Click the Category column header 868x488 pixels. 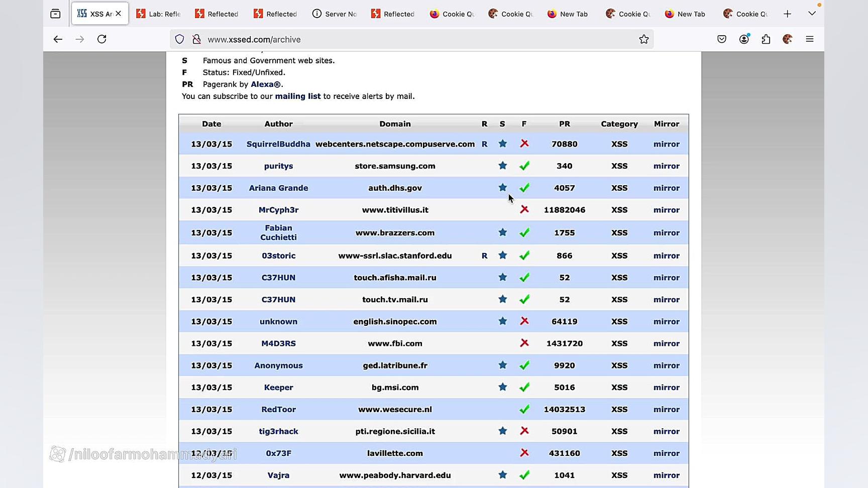619,124
